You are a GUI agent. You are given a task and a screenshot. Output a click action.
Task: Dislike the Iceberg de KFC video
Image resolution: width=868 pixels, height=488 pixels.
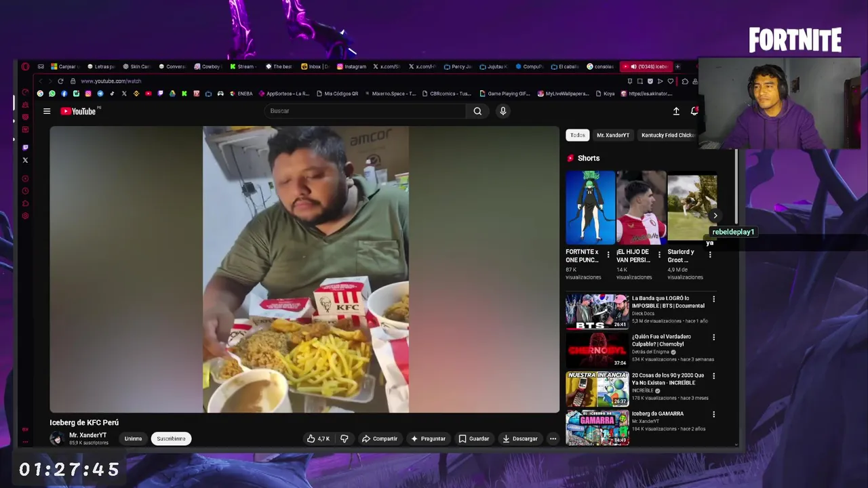[x=344, y=439]
